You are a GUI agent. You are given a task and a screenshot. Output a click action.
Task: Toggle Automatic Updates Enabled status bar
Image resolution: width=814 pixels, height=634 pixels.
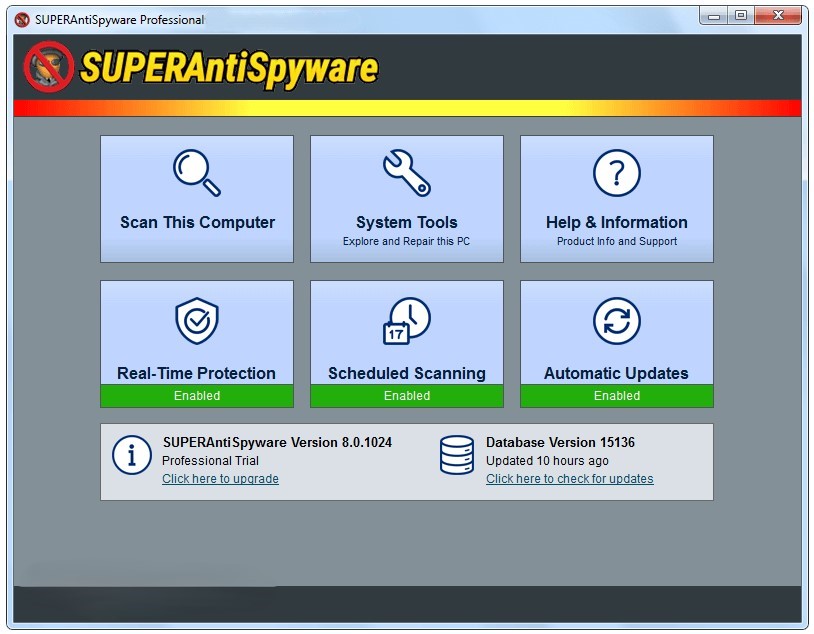click(x=616, y=396)
